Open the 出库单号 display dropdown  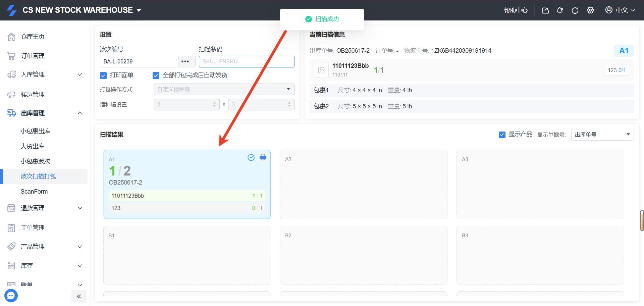pyautogui.click(x=602, y=135)
